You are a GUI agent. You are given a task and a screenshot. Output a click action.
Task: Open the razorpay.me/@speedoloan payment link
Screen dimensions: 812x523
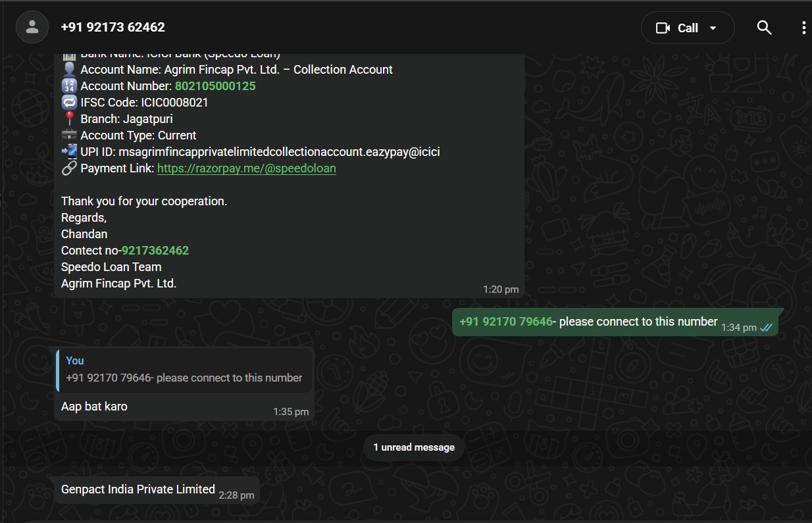tap(246, 168)
